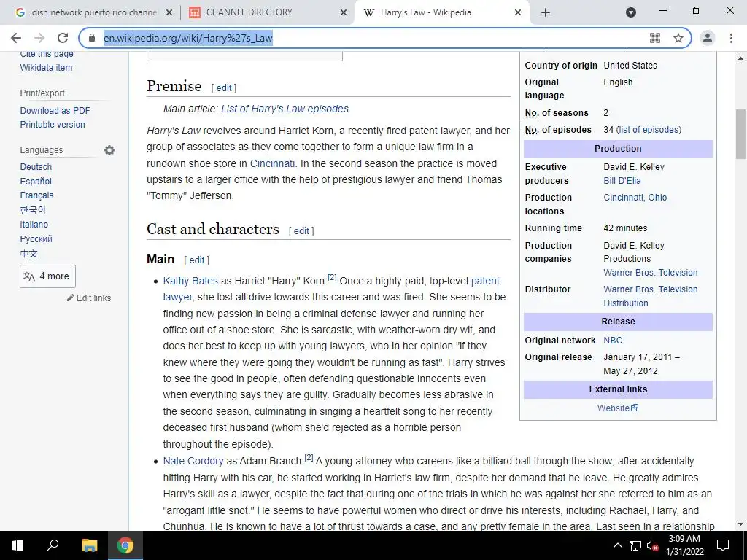
Task: Visit the external Website link
Action: point(617,408)
